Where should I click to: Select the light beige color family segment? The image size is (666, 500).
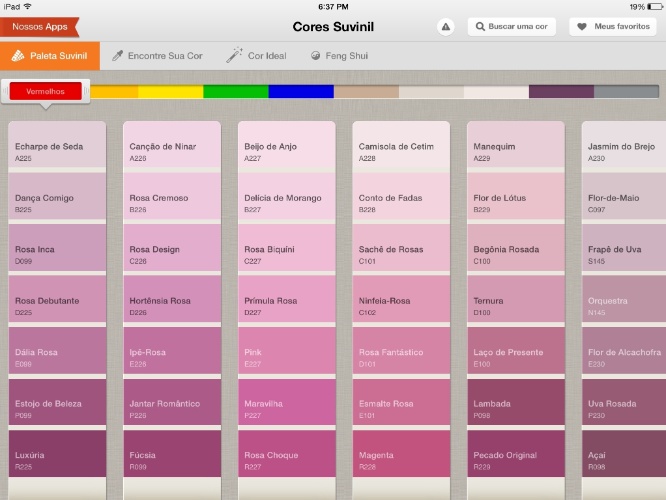431,91
